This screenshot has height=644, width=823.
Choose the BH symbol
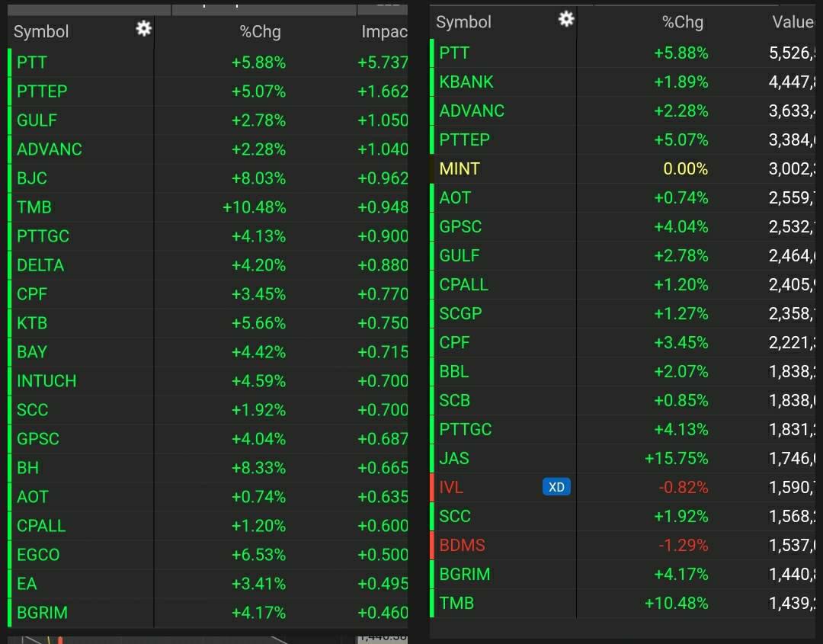tap(28, 468)
